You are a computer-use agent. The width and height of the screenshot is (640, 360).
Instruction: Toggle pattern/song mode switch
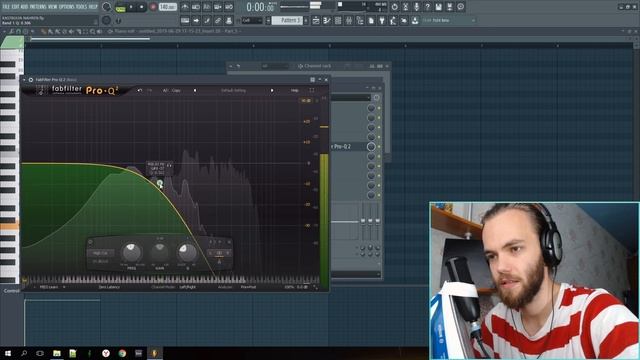(x=120, y=7)
